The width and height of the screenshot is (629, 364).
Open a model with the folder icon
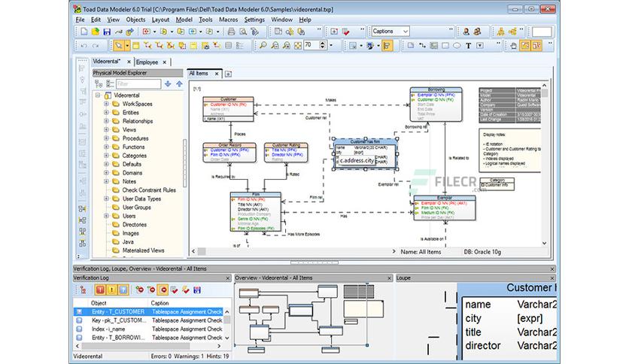(95, 32)
